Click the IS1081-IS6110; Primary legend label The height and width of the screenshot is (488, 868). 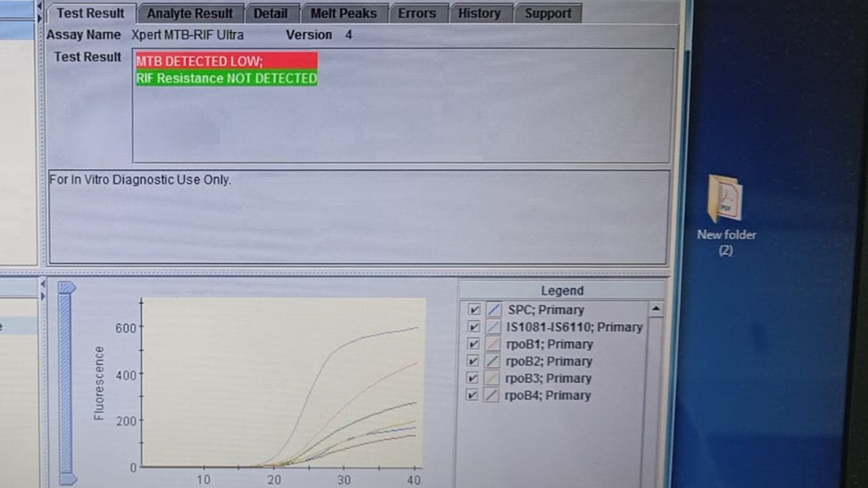(574, 327)
